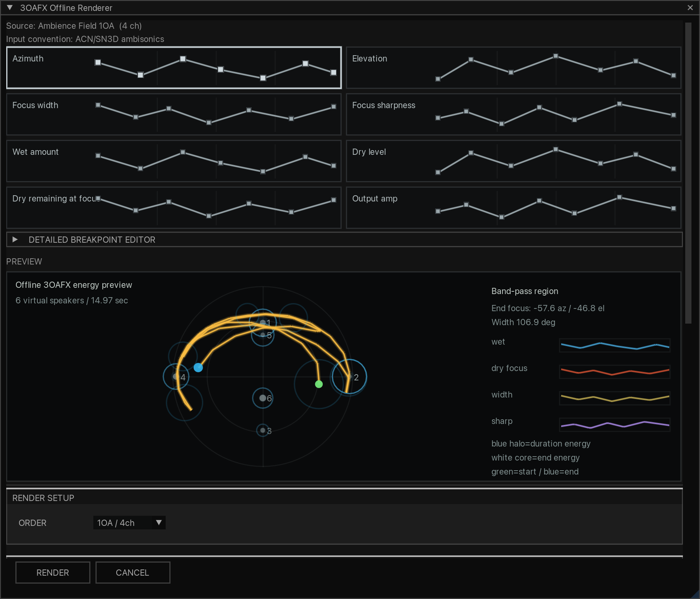Select the Focus sharpness envelope panel

(513, 114)
